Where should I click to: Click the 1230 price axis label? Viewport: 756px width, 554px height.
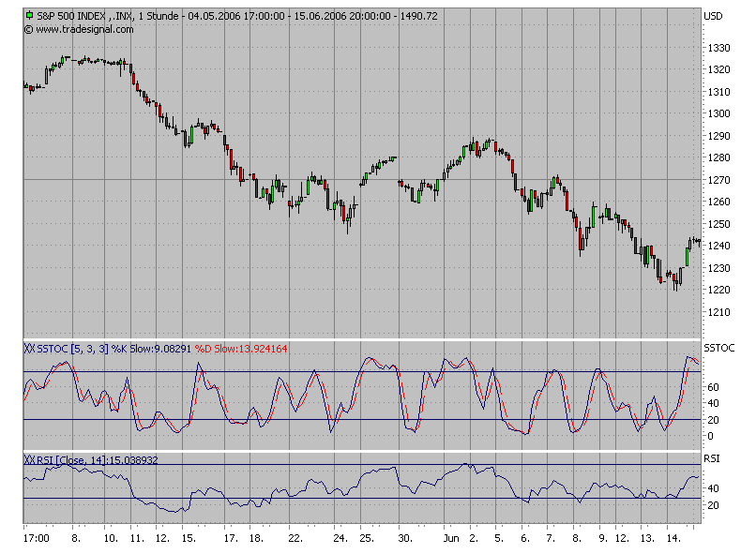[x=718, y=268]
